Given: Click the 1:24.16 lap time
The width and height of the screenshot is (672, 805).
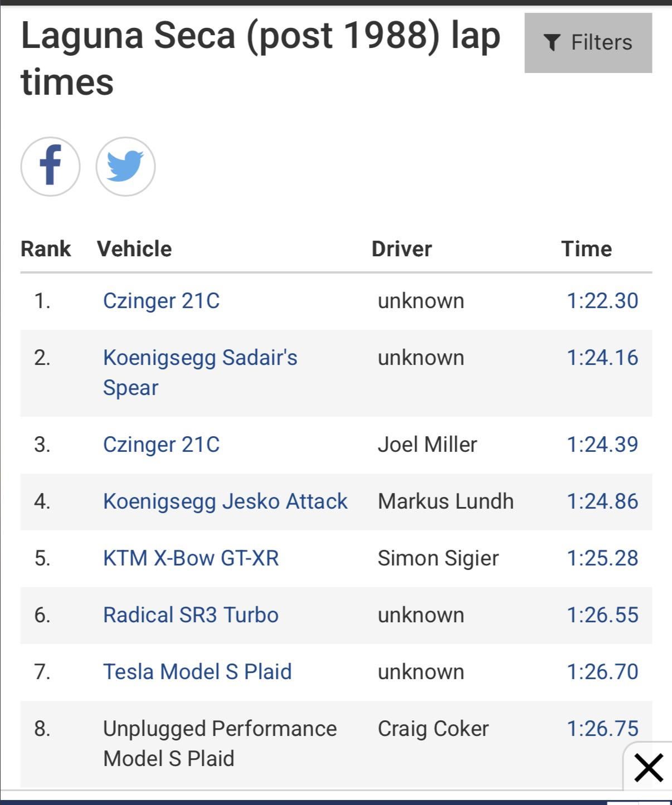Looking at the screenshot, I should pos(602,358).
